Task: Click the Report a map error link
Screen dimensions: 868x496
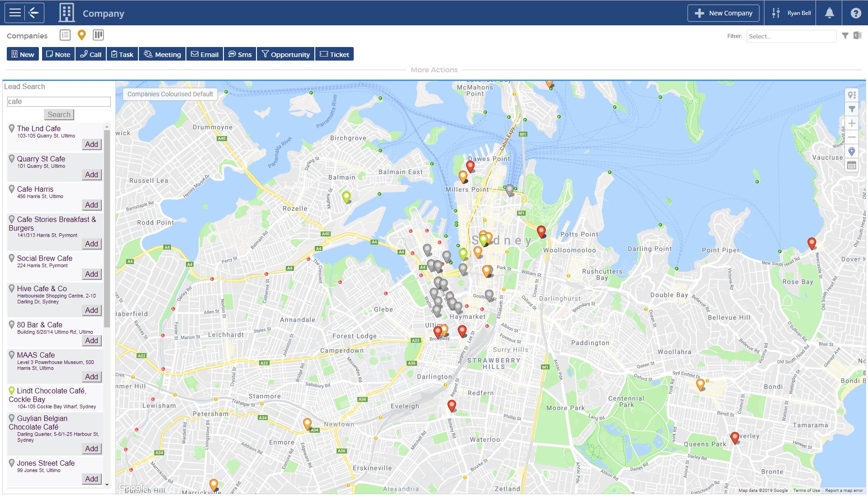Action: pos(844,491)
